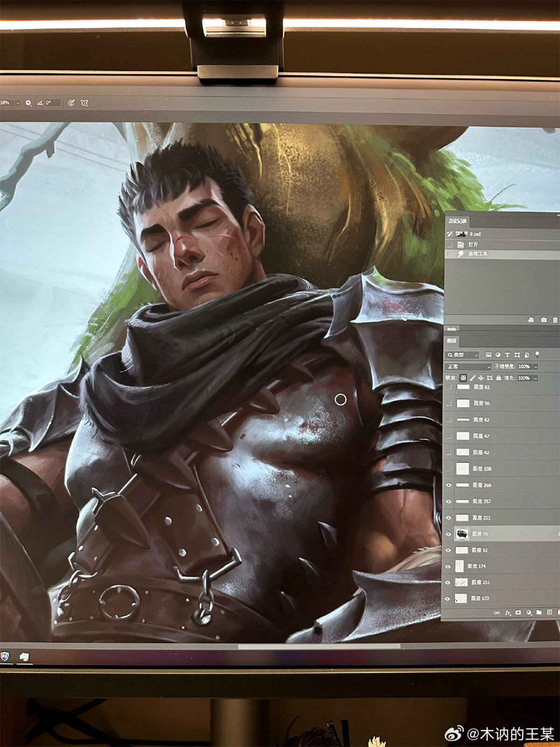Filter layers by pixel layer type
560x747 pixels.
(489, 355)
